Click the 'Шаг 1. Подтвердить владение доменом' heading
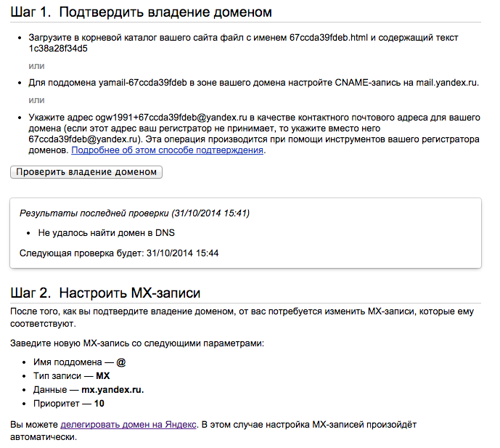The height and width of the screenshot is (448, 500). pyautogui.click(x=141, y=12)
